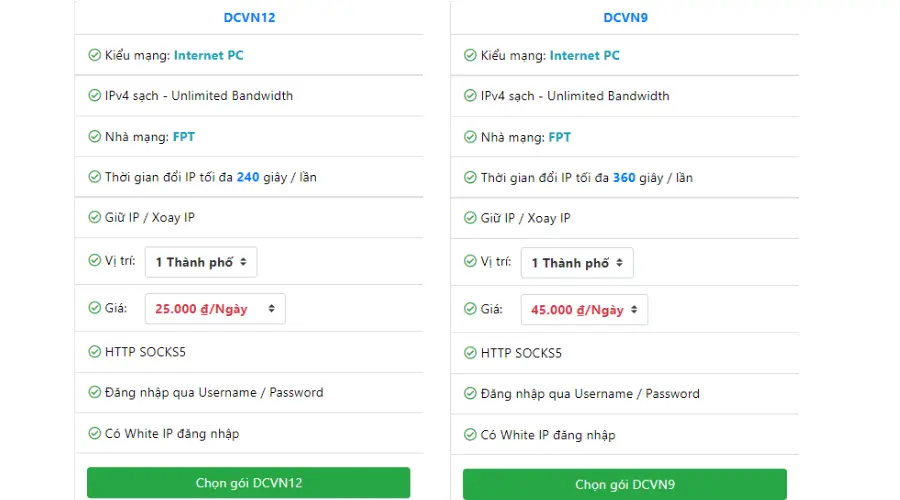
Task: Click check icon beside DCVN9 Giữ IP / Xoay IP
Action: (470, 219)
